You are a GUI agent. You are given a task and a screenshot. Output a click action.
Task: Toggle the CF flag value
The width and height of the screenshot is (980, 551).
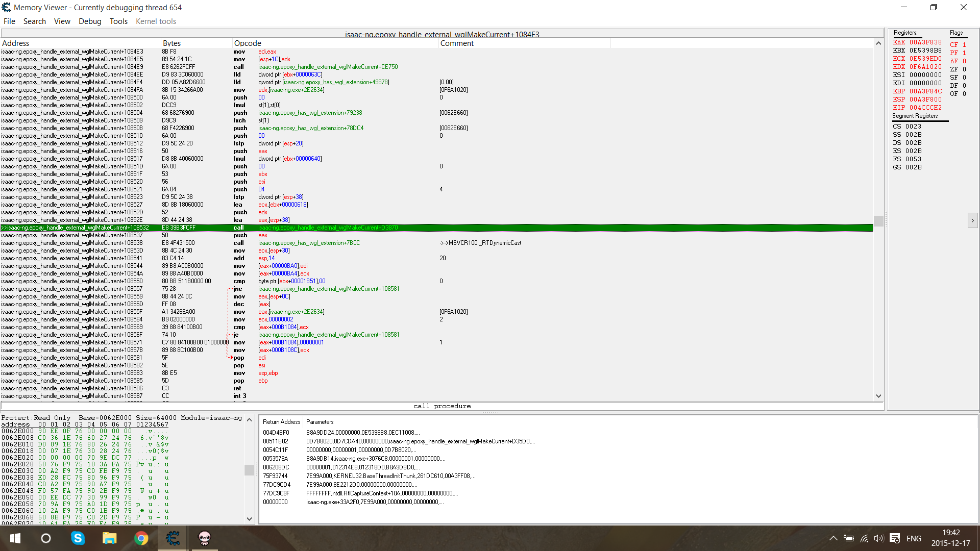(964, 45)
